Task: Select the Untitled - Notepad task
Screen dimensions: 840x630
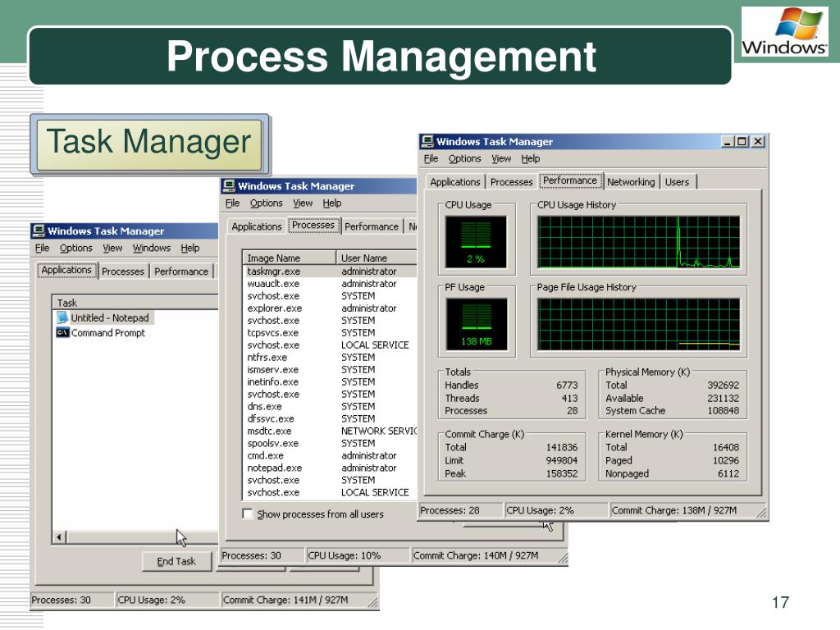Action: (104, 317)
